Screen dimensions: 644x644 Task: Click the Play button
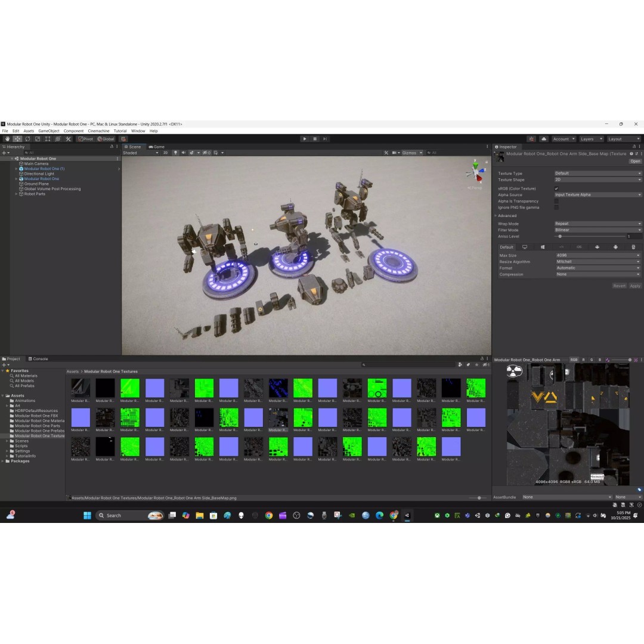pos(304,139)
